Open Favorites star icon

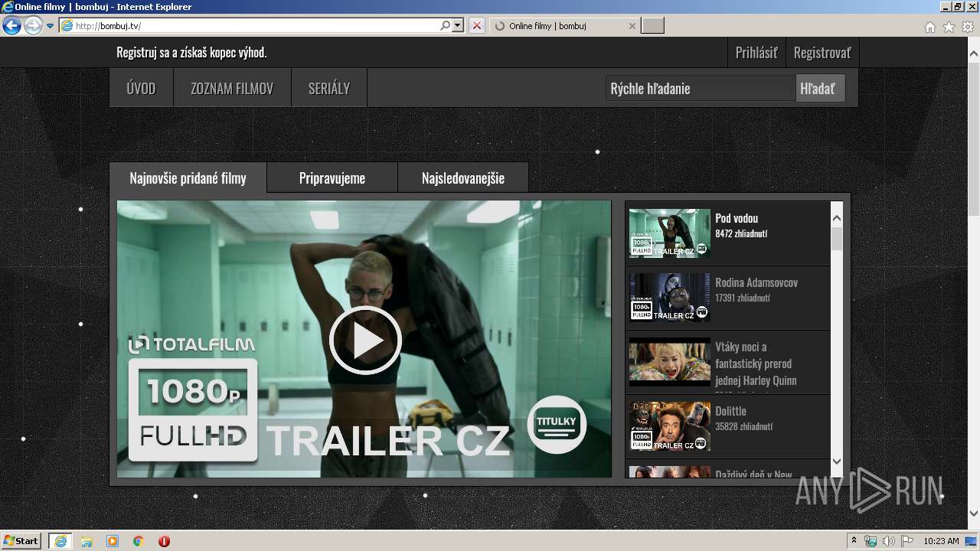[x=949, y=27]
